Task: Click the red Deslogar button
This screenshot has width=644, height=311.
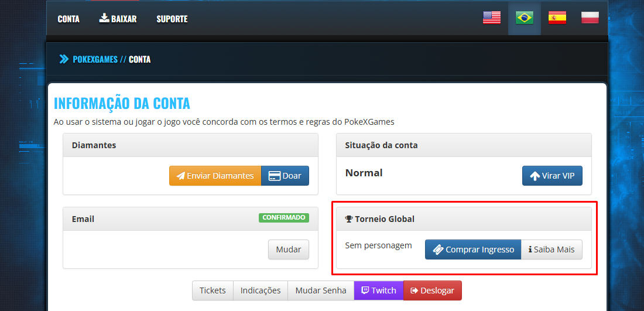Action: [x=433, y=291]
